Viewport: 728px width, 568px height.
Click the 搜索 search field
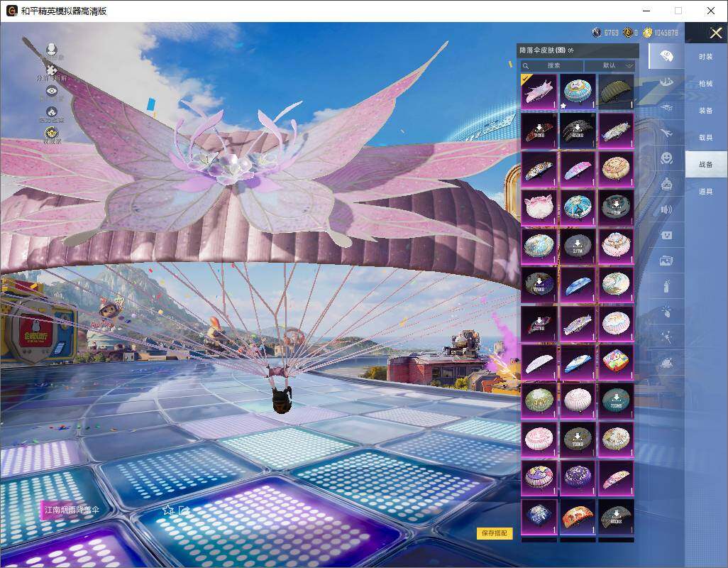point(551,65)
